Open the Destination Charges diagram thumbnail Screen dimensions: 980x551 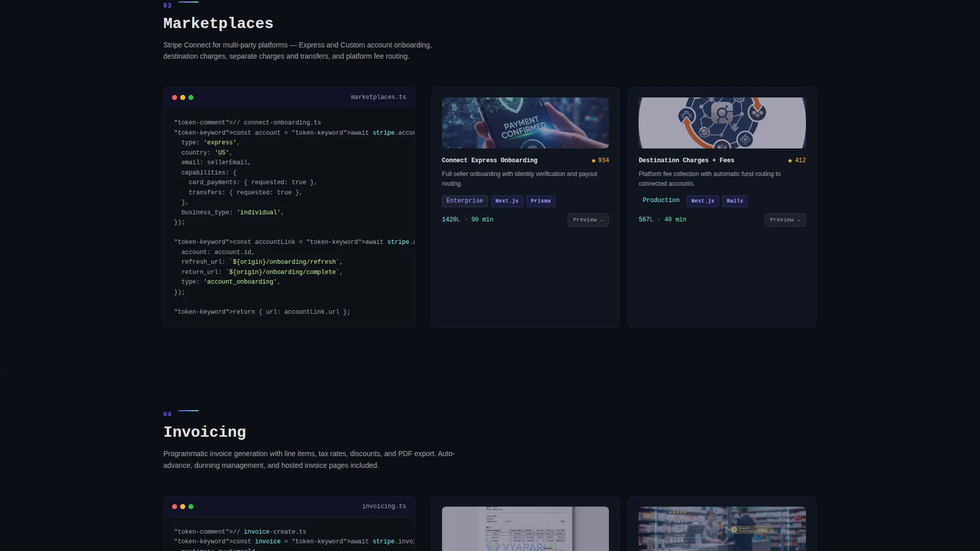click(722, 123)
